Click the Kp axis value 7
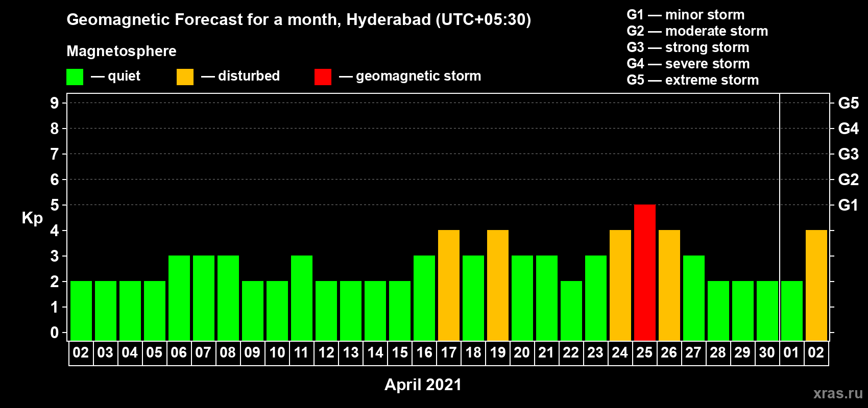868x408 pixels. [55, 154]
